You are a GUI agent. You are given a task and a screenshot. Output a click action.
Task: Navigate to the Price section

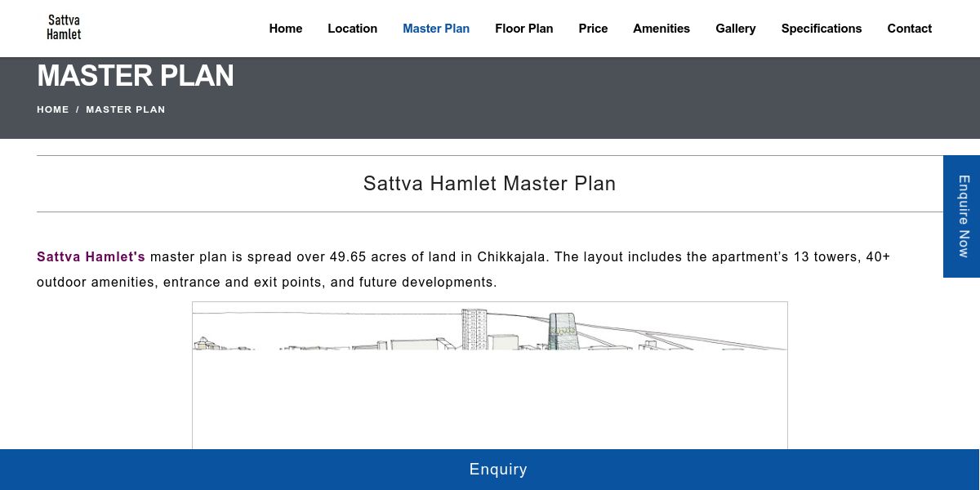point(593,29)
